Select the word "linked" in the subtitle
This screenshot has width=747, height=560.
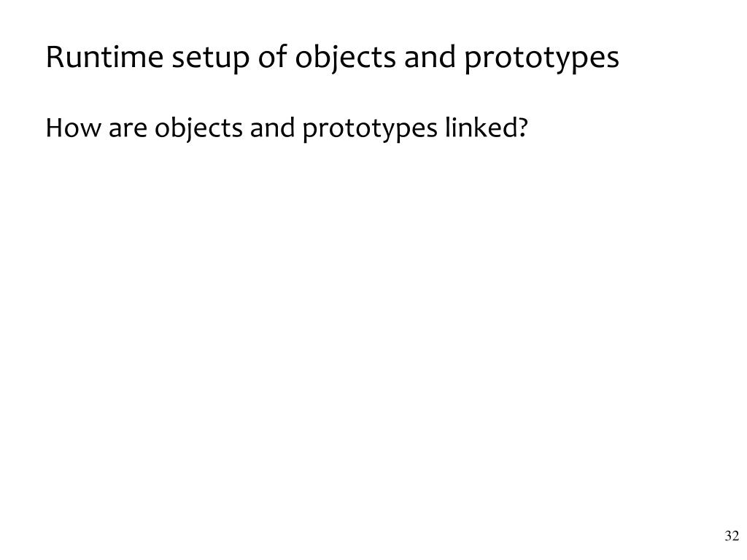[x=481, y=127]
